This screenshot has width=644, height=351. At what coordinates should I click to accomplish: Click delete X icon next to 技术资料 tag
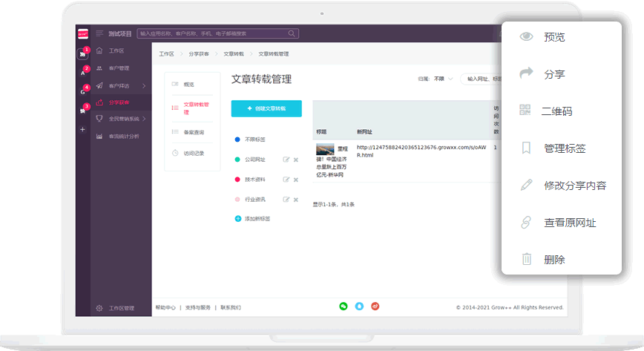(x=295, y=180)
